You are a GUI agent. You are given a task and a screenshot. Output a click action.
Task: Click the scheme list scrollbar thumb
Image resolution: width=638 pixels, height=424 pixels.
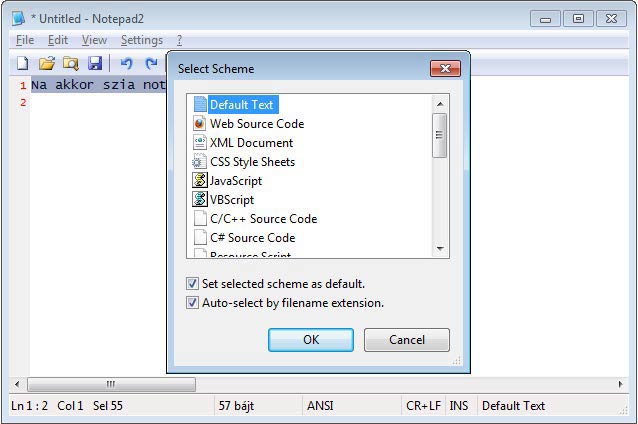tap(439, 136)
